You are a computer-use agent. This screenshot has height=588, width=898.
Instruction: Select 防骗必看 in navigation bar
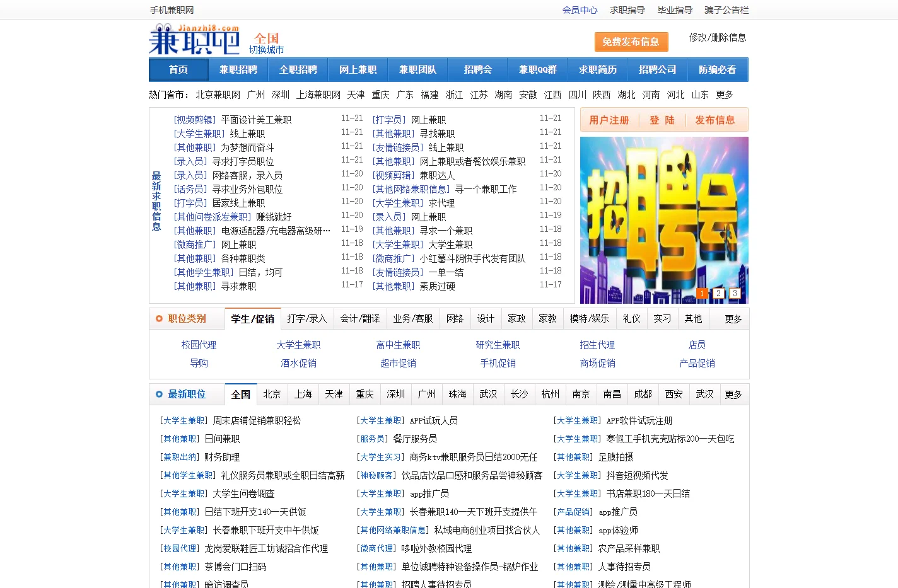click(x=718, y=69)
